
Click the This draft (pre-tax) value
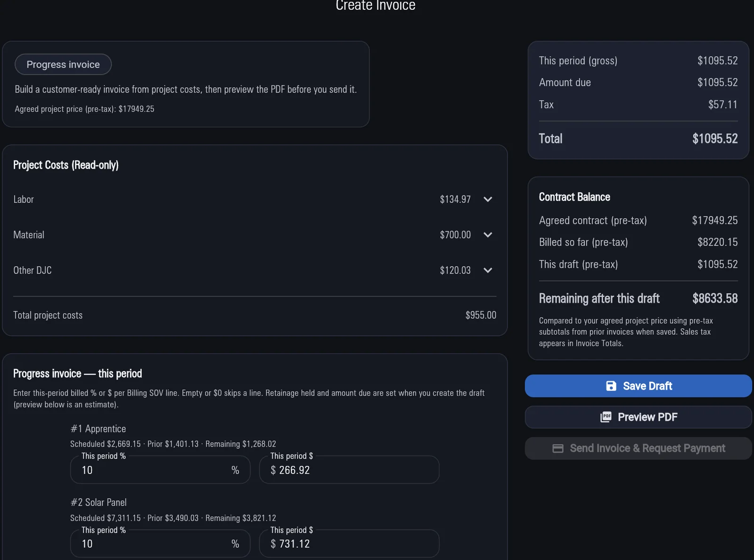(718, 264)
